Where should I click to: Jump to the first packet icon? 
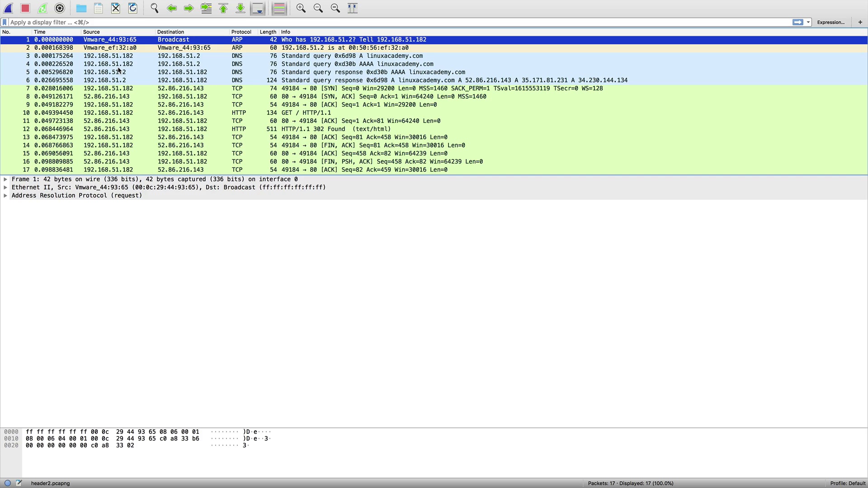[223, 8]
